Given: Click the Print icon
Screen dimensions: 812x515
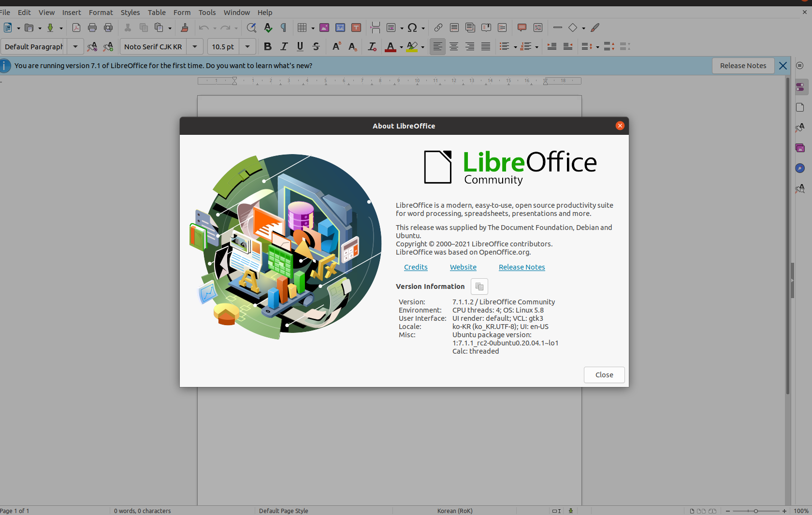Looking at the screenshot, I should tap(92, 28).
